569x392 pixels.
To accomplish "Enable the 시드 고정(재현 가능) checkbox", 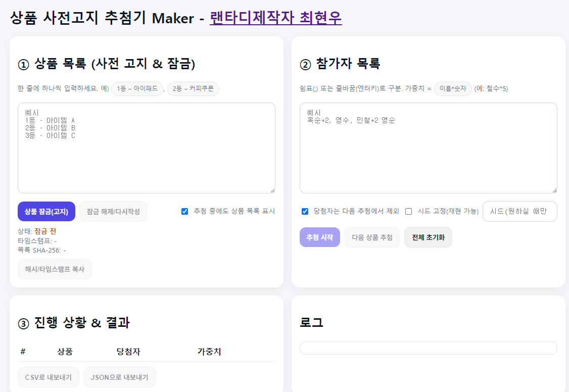I will click(409, 211).
